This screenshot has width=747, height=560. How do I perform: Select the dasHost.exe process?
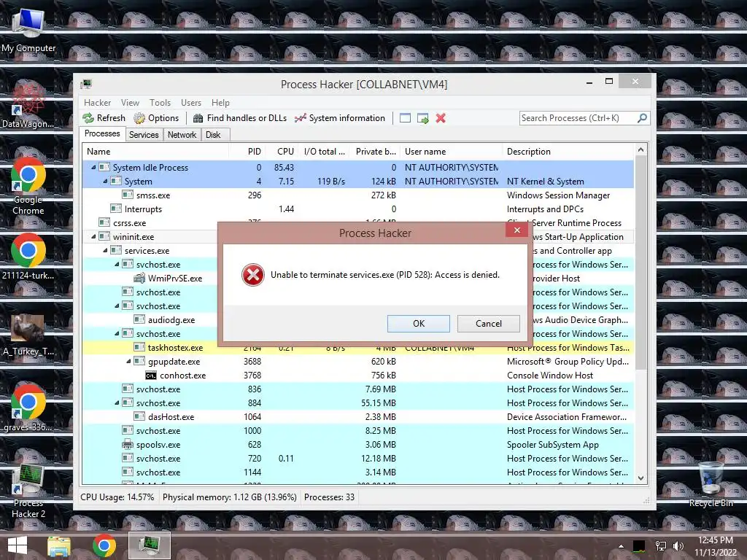click(x=358, y=416)
